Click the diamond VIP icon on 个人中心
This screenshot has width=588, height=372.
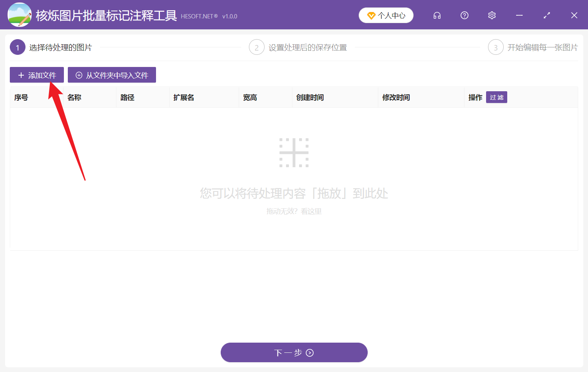pyautogui.click(x=372, y=15)
